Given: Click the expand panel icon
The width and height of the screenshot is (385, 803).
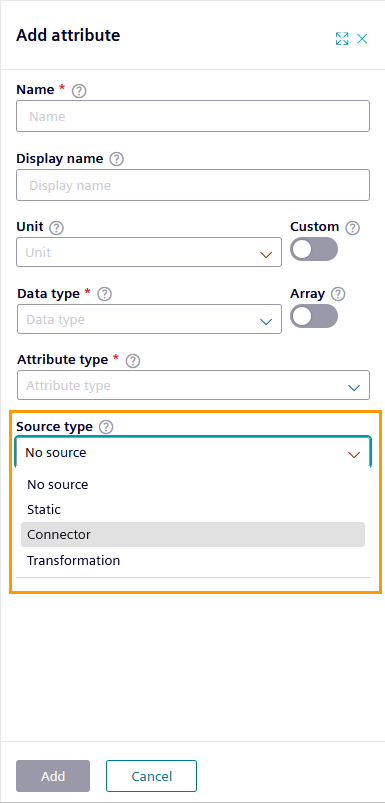Looking at the screenshot, I should coord(341,38).
